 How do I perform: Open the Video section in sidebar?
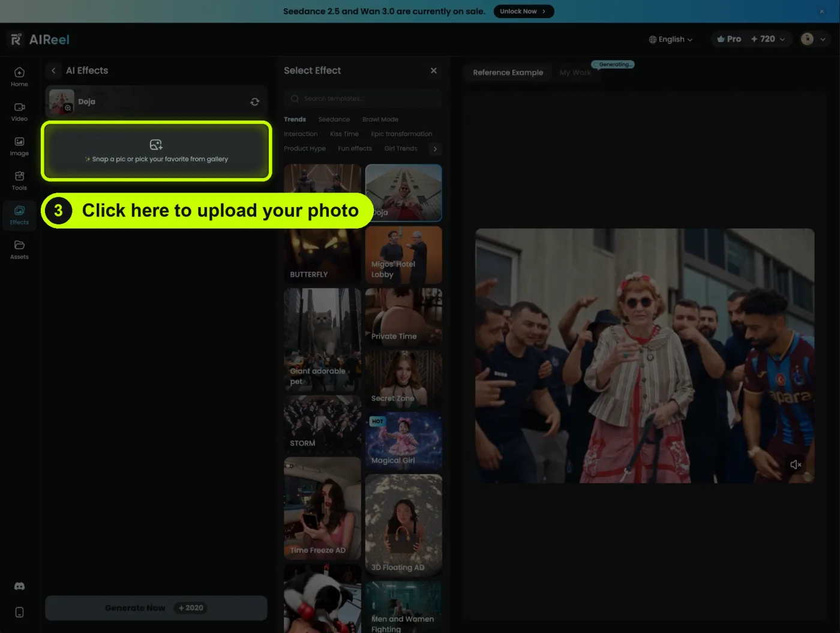pos(19,112)
